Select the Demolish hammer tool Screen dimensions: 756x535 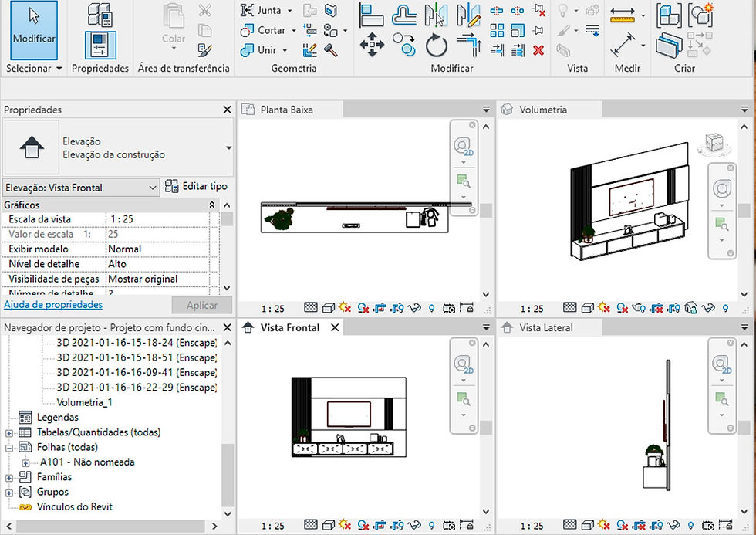331,49
